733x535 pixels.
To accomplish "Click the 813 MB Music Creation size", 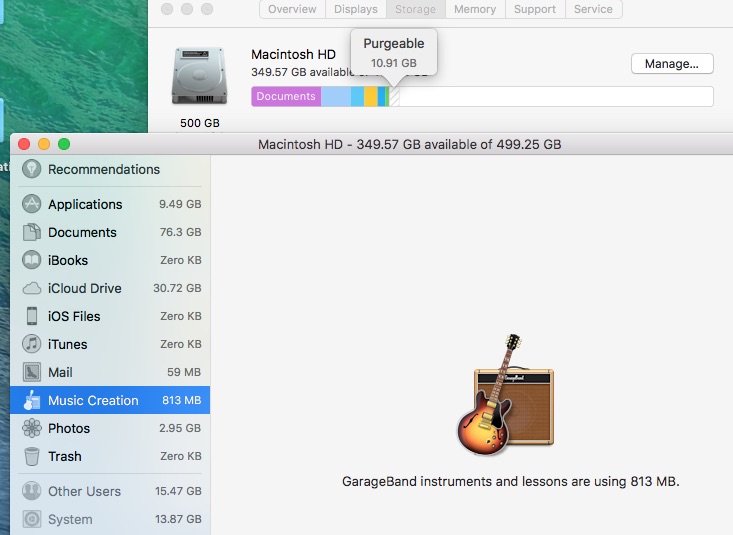I will (181, 401).
